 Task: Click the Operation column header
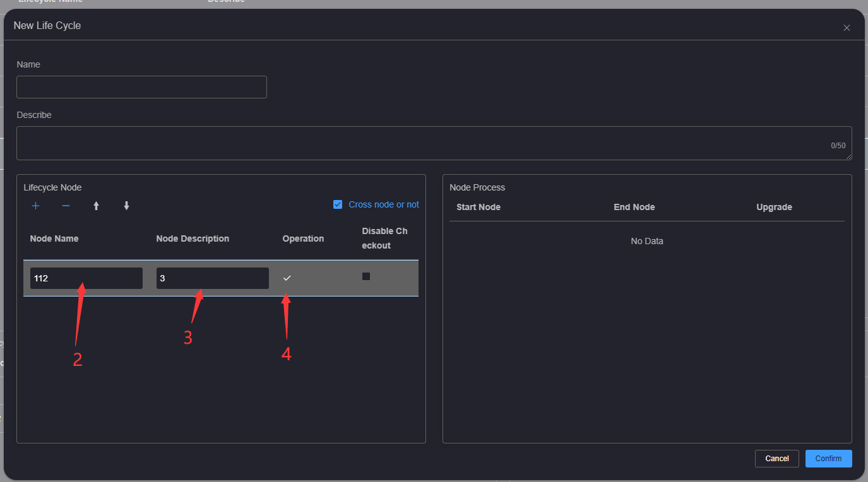[x=303, y=238]
